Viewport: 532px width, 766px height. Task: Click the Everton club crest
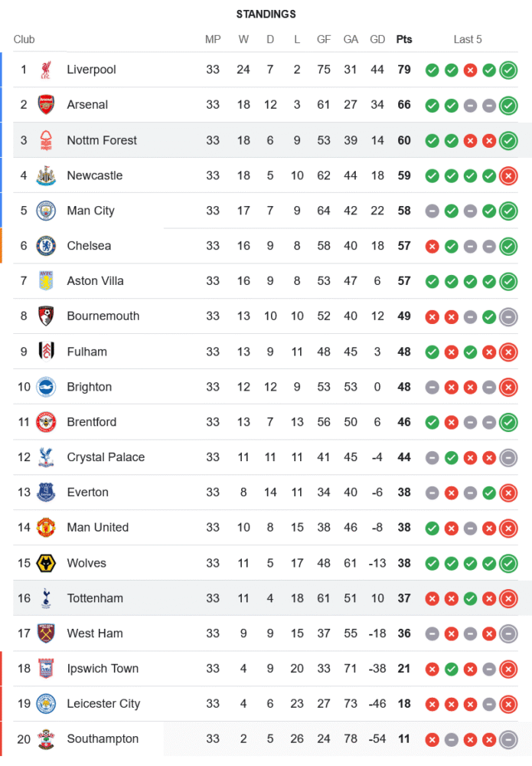coord(46,493)
